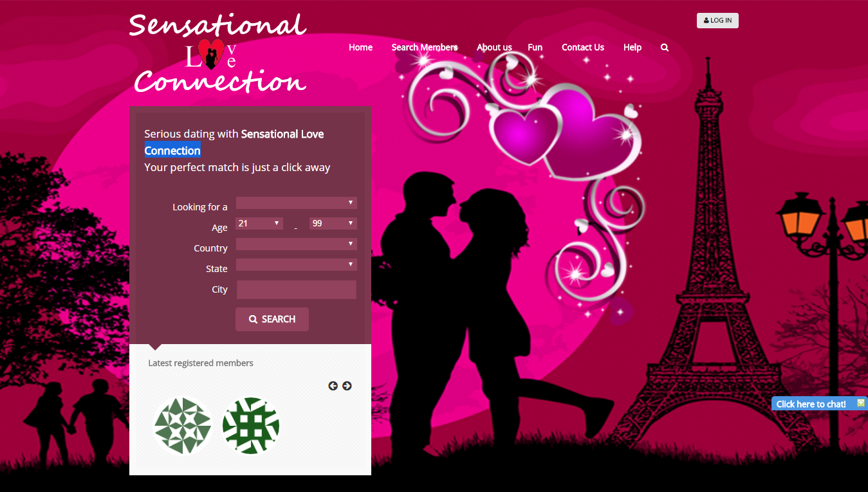Open the About us page

pyautogui.click(x=494, y=48)
